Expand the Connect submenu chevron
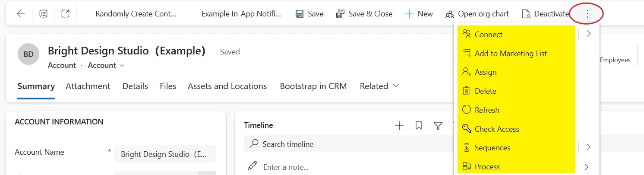This screenshot has height=175, width=644. coord(589,34)
